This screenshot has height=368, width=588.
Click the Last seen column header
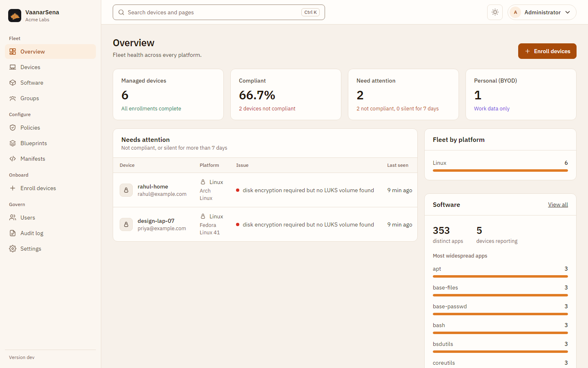tap(398, 165)
